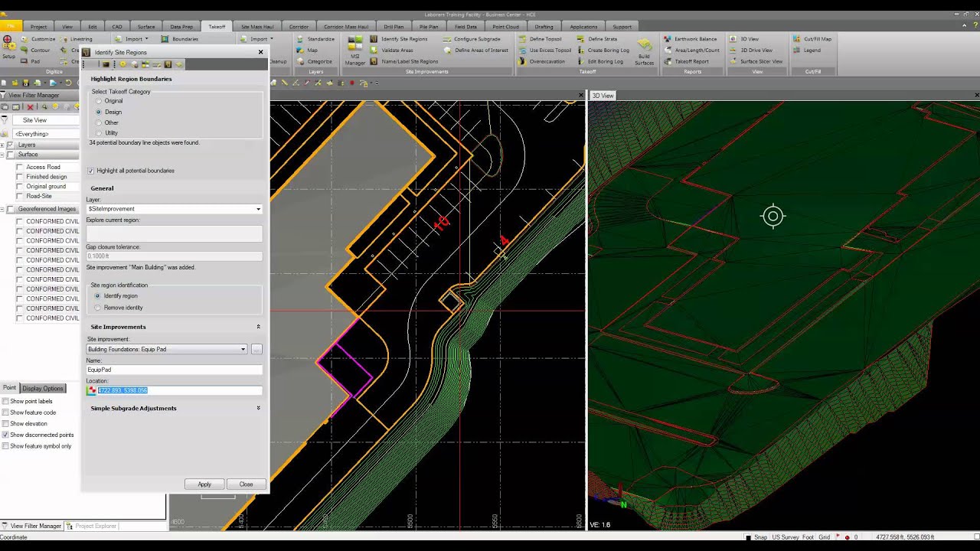Click Name/Label Site Regions command
This screenshot has width=980, height=551.
404,61
